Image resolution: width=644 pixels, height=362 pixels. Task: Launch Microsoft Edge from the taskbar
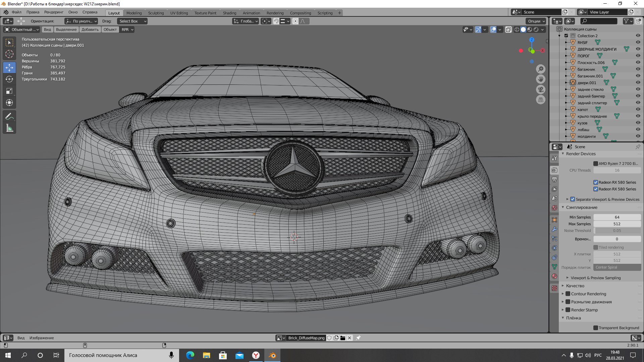(190, 355)
